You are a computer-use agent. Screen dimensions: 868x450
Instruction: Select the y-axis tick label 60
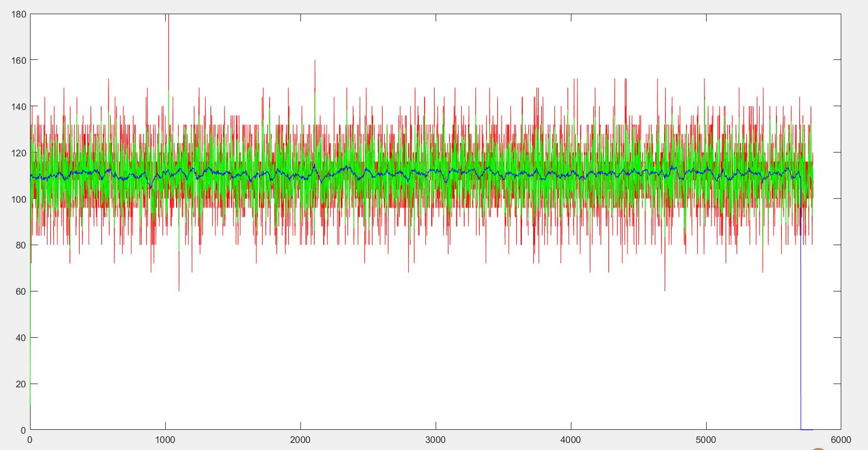point(21,292)
